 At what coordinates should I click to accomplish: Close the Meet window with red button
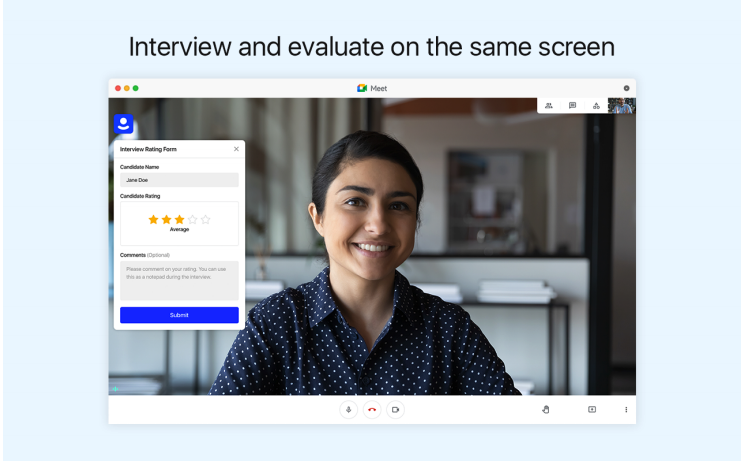(x=118, y=88)
